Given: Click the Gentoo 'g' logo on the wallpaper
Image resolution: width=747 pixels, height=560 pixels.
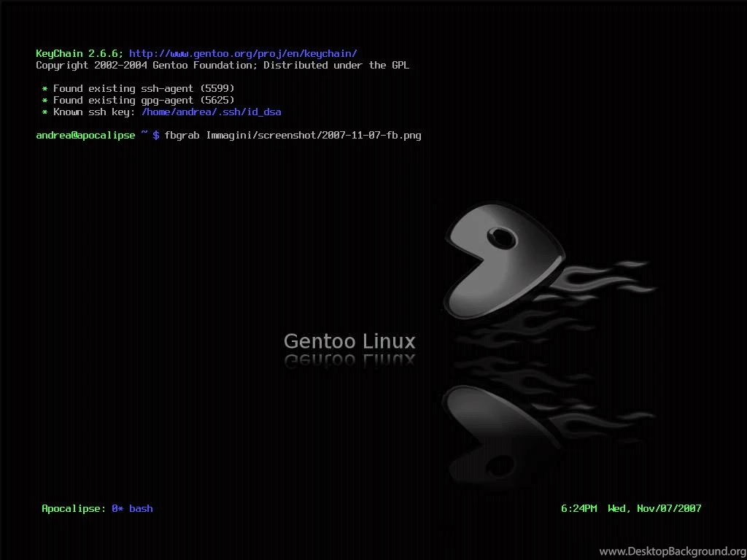Looking at the screenshot, I should pos(505,260).
